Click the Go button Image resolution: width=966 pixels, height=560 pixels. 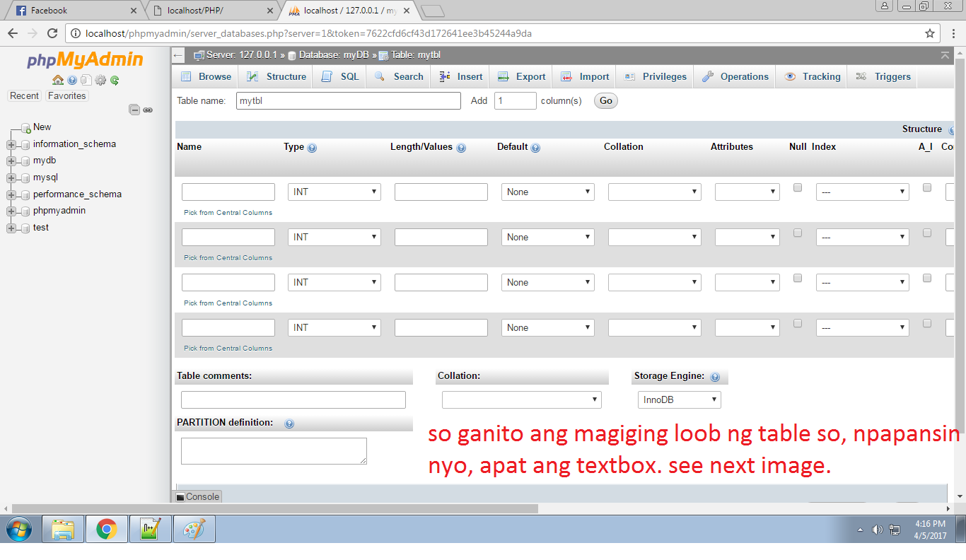coord(605,100)
